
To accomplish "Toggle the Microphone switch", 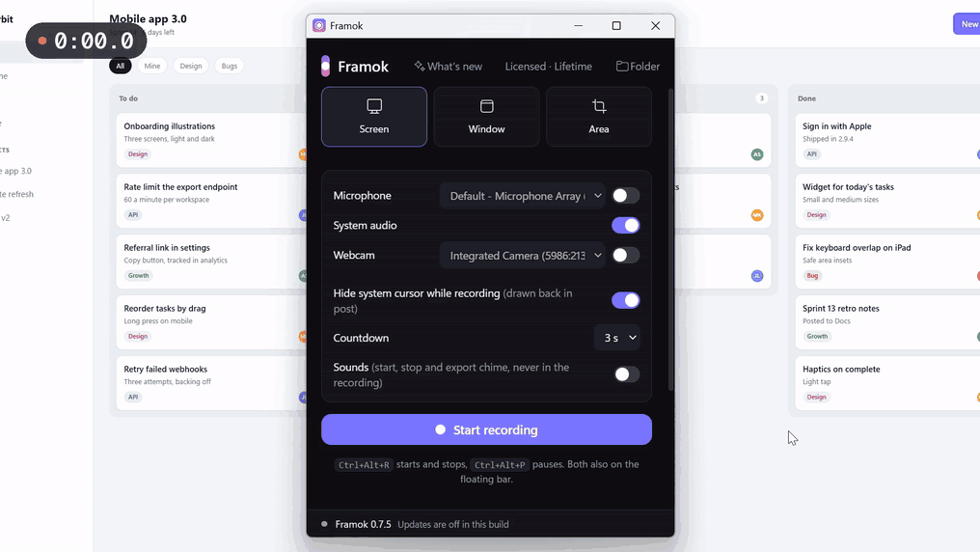I will click(626, 196).
